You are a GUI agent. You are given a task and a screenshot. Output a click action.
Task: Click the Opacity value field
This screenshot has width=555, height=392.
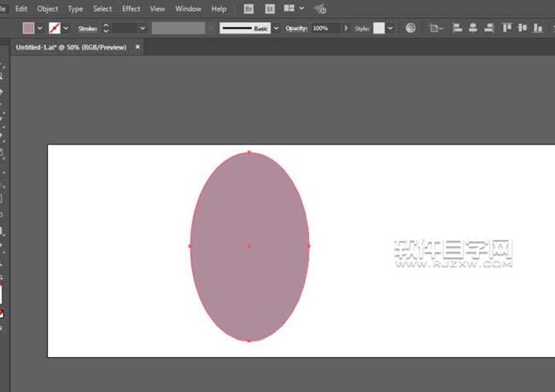324,28
